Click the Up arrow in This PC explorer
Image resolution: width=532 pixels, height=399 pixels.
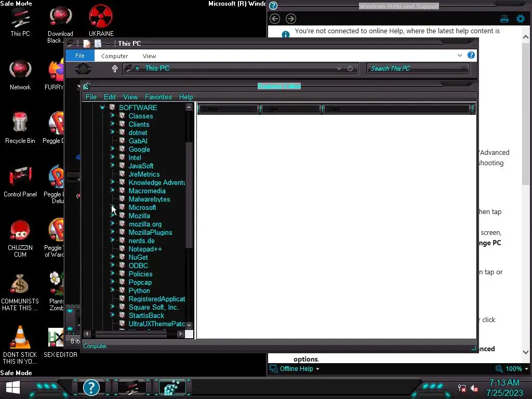click(x=115, y=69)
